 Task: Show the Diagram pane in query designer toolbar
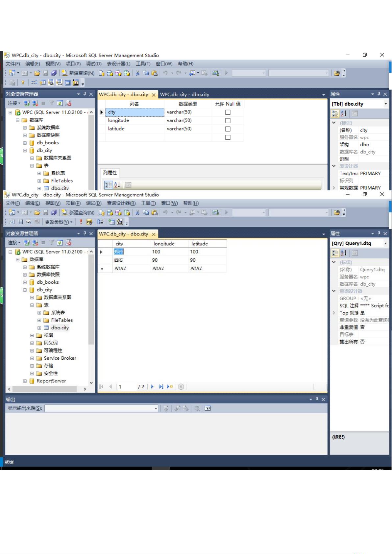pos(12,222)
